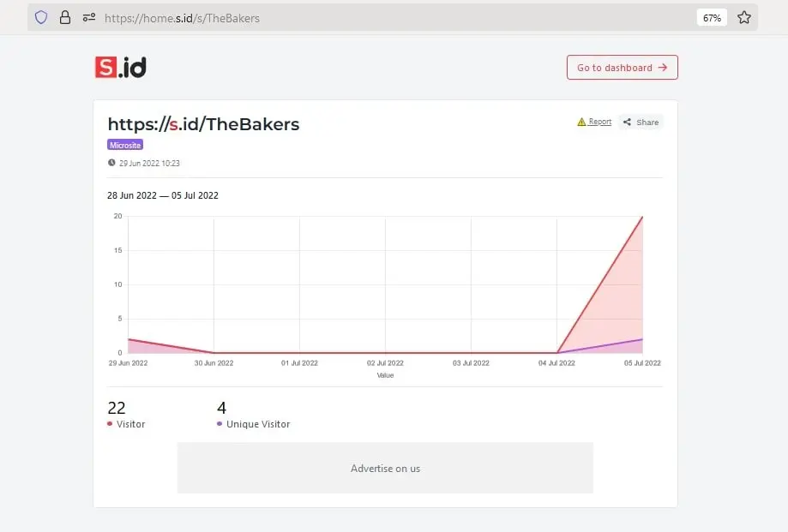Click the Advertise on us banner
Screen dimensions: 788x532
pyautogui.click(x=385, y=468)
